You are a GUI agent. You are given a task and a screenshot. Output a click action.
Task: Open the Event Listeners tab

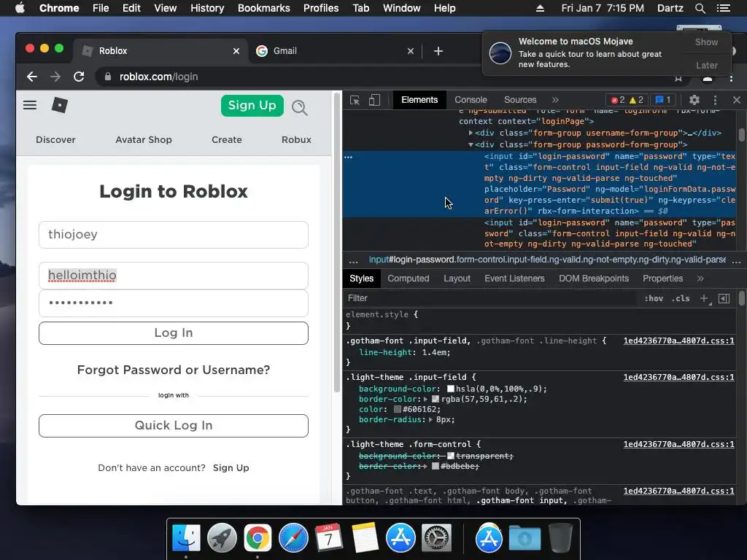pyautogui.click(x=514, y=279)
